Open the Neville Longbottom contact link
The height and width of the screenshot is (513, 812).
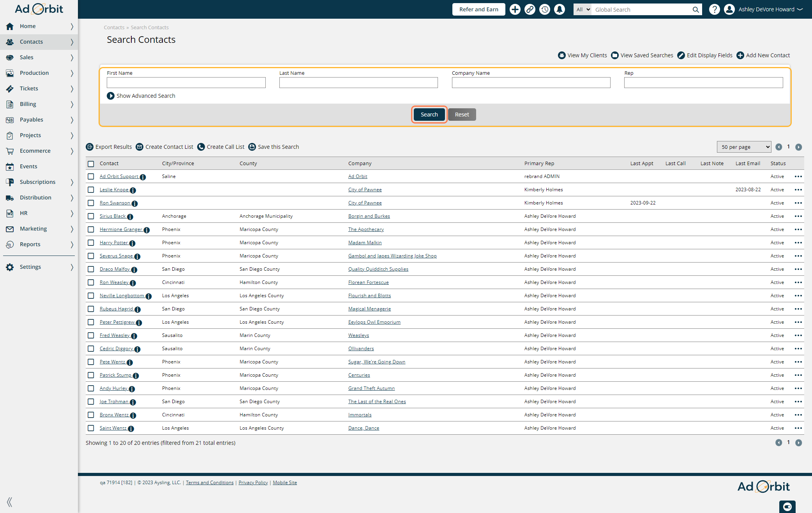point(122,296)
